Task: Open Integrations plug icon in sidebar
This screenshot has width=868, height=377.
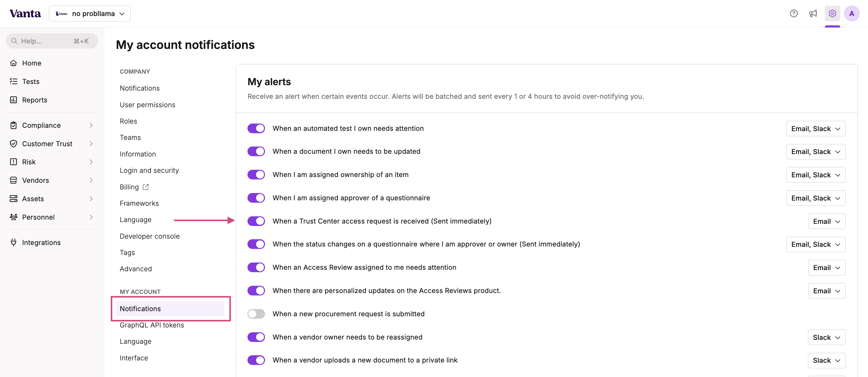Action: [x=14, y=243]
